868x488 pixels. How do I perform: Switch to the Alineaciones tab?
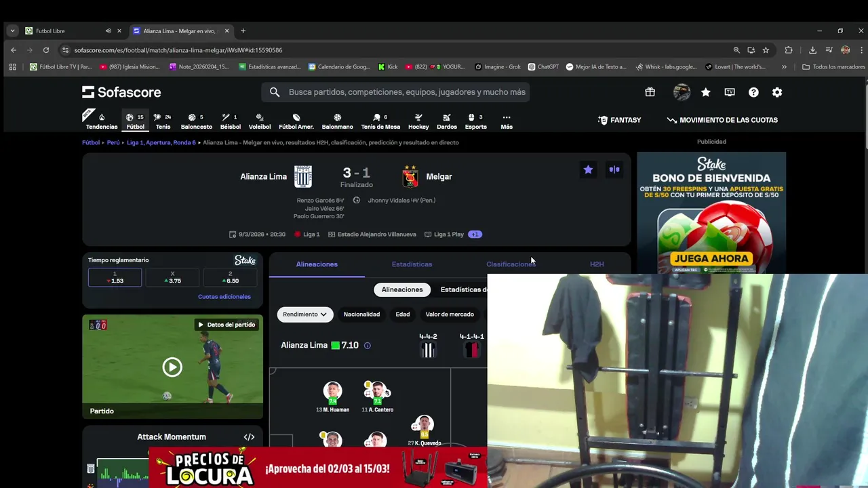317,264
